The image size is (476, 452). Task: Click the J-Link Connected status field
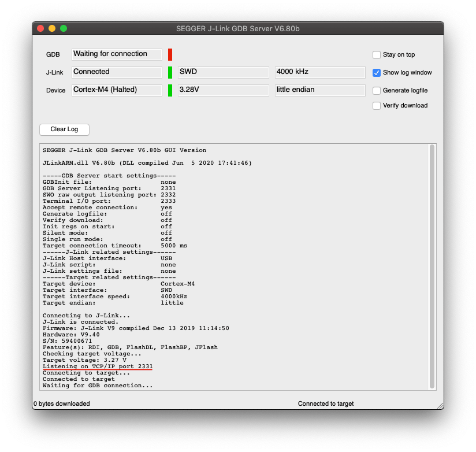point(117,72)
